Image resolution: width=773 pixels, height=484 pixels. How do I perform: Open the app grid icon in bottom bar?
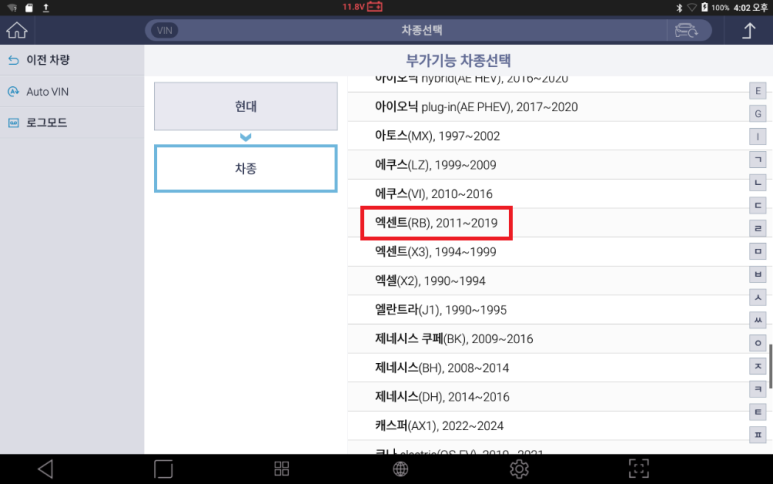281,469
